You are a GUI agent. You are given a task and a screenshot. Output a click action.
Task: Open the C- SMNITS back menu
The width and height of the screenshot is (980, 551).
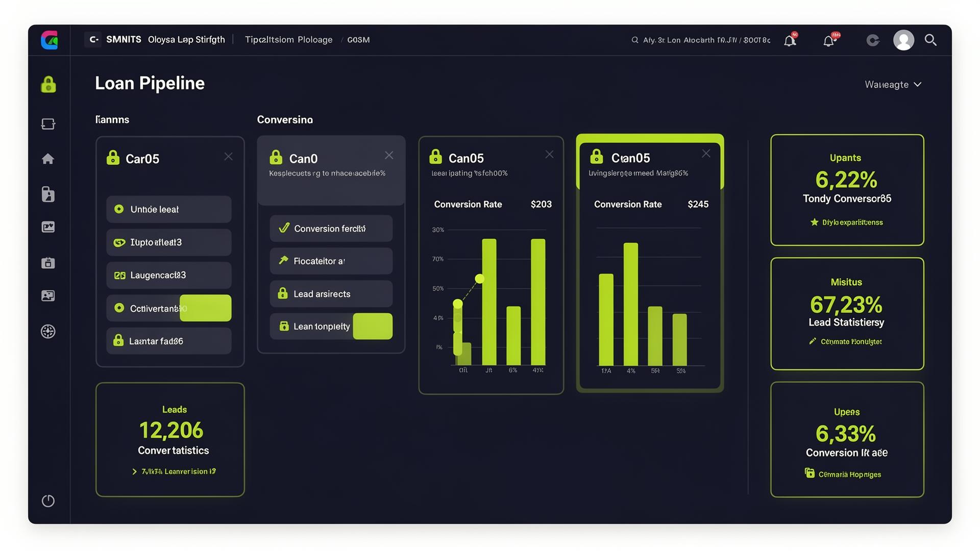115,39
